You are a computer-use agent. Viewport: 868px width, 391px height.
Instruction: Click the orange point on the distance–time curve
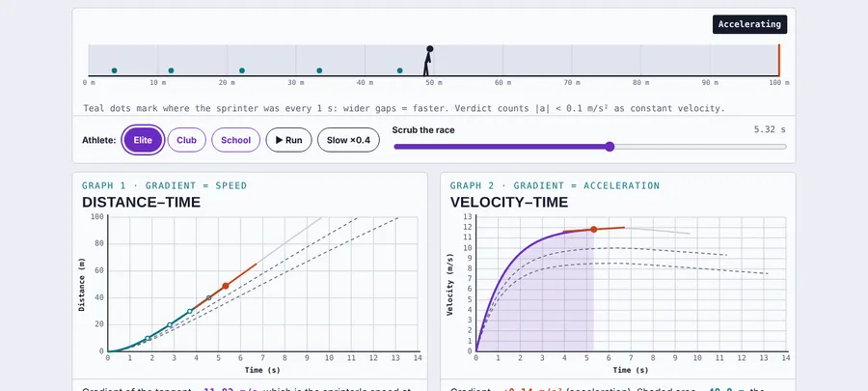pyautogui.click(x=226, y=286)
